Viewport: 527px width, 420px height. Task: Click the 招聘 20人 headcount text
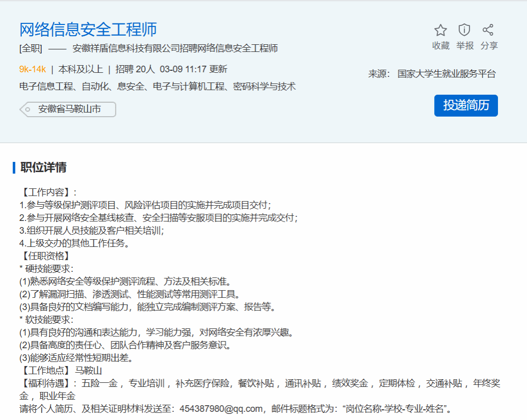point(135,69)
